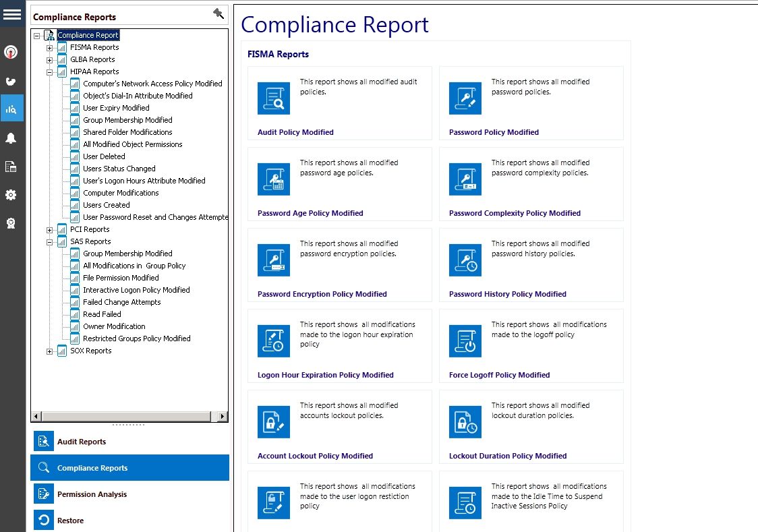The width and height of the screenshot is (758, 532).
Task: Select Restricted Groups Policy Modified item
Action: click(x=137, y=338)
